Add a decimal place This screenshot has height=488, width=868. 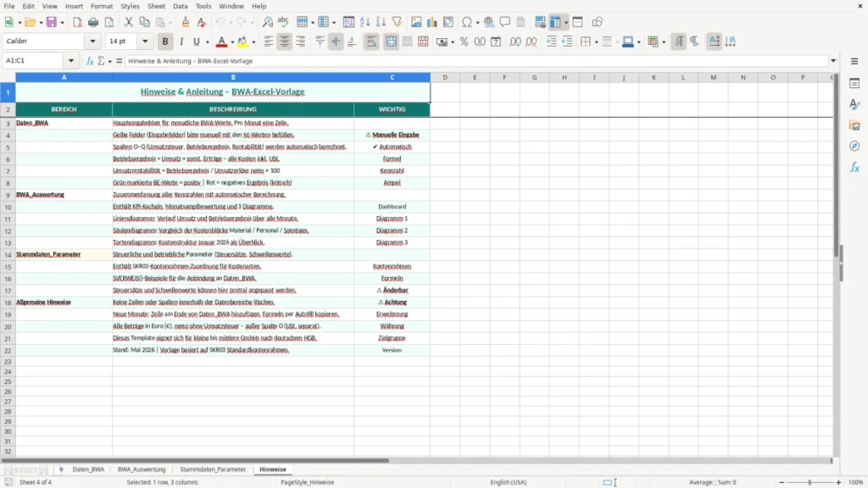[x=515, y=42]
